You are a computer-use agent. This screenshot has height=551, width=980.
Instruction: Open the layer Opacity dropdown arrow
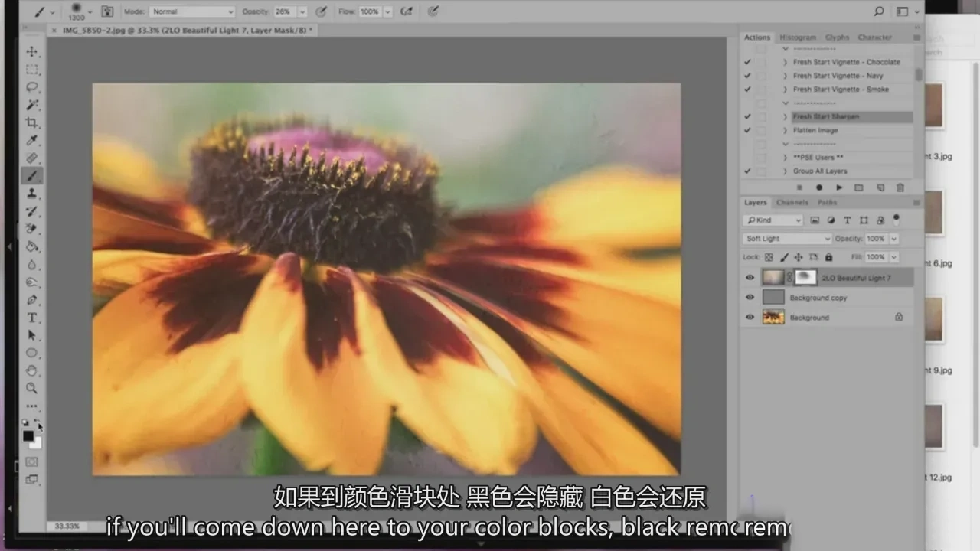[x=894, y=239]
